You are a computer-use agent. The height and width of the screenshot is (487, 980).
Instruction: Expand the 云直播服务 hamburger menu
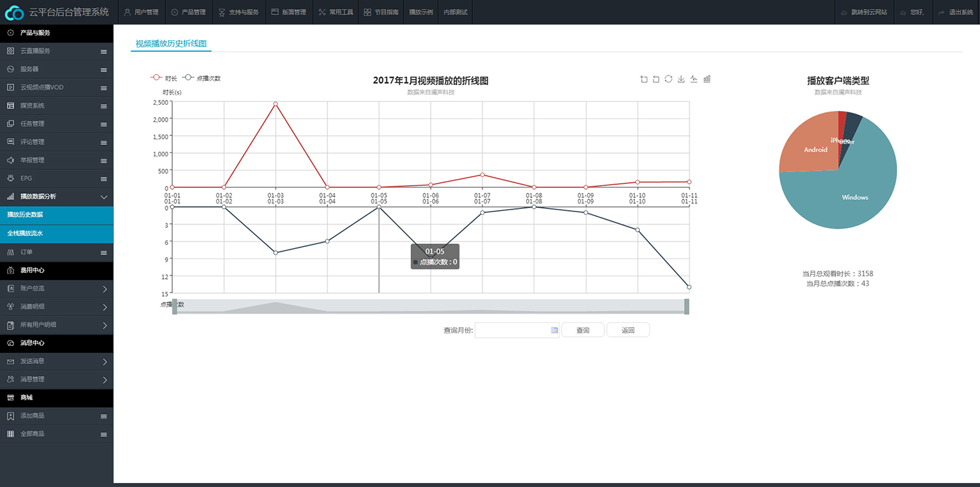pyautogui.click(x=103, y=51)
